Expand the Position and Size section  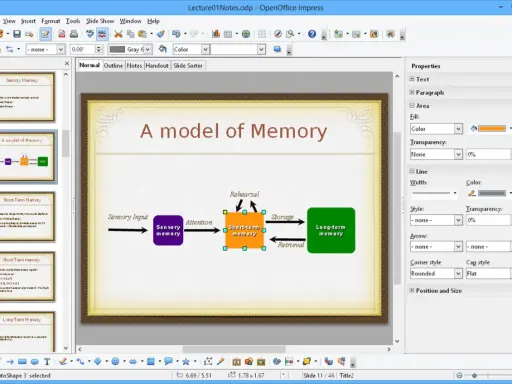coord(412,290)
